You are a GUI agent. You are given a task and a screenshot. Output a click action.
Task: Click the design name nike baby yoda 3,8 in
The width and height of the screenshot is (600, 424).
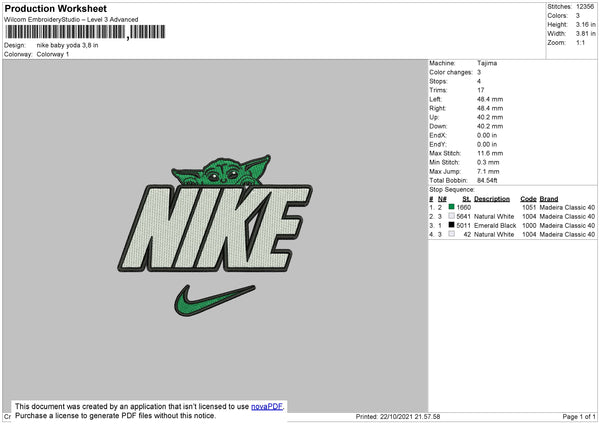(67, 45)
